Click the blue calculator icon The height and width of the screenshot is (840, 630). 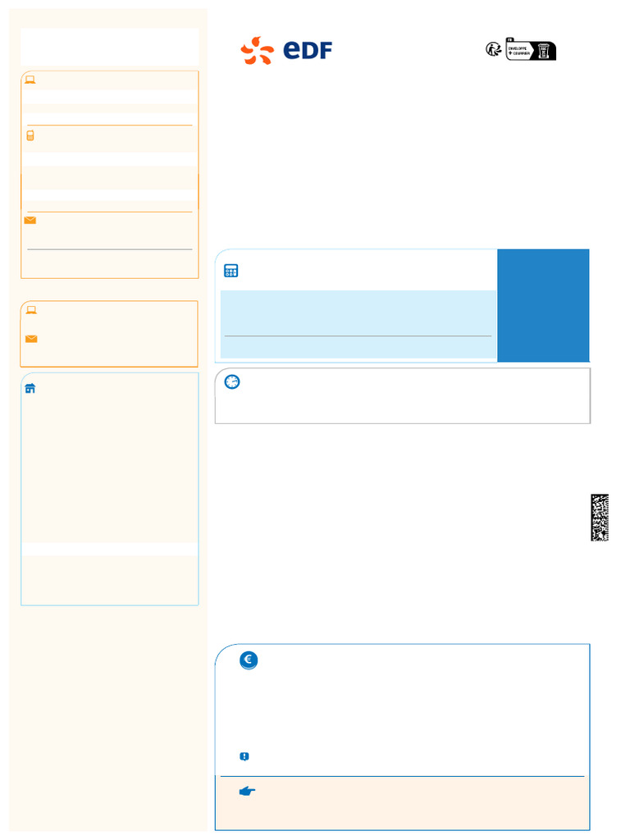tap(231, 272)
